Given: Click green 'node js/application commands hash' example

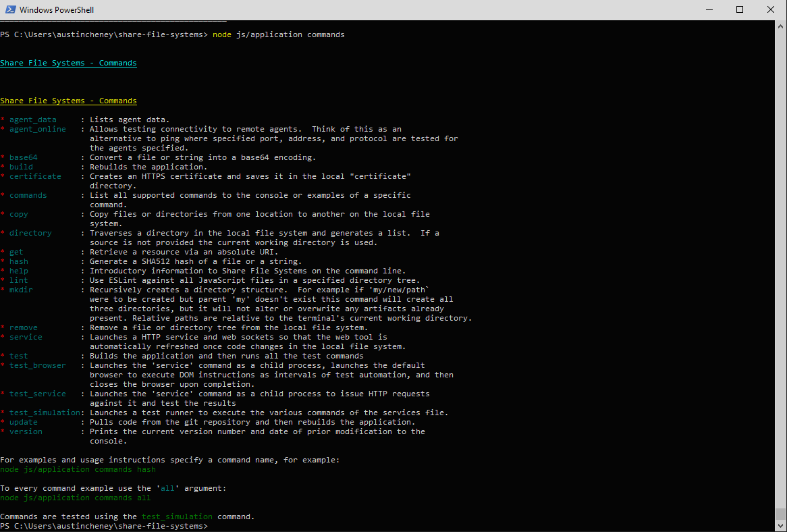Looking at the screenshot, I should 78,469.
